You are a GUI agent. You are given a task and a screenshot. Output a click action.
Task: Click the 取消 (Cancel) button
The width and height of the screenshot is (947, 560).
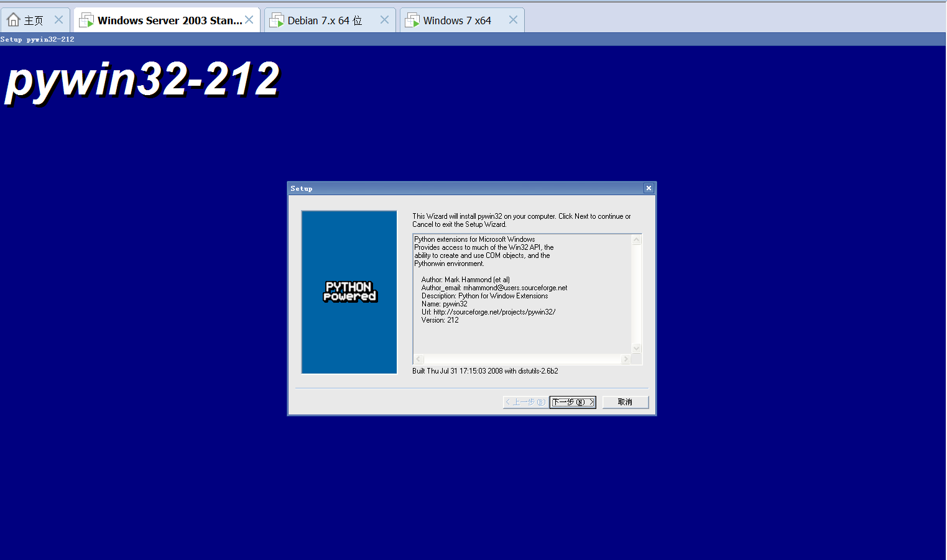(x=626, y=402)
